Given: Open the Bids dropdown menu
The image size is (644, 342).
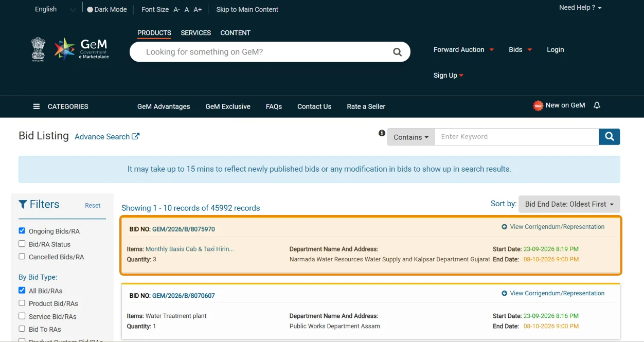Looking at the screenshot, I should pyautogui.click(x=520, y=49).
